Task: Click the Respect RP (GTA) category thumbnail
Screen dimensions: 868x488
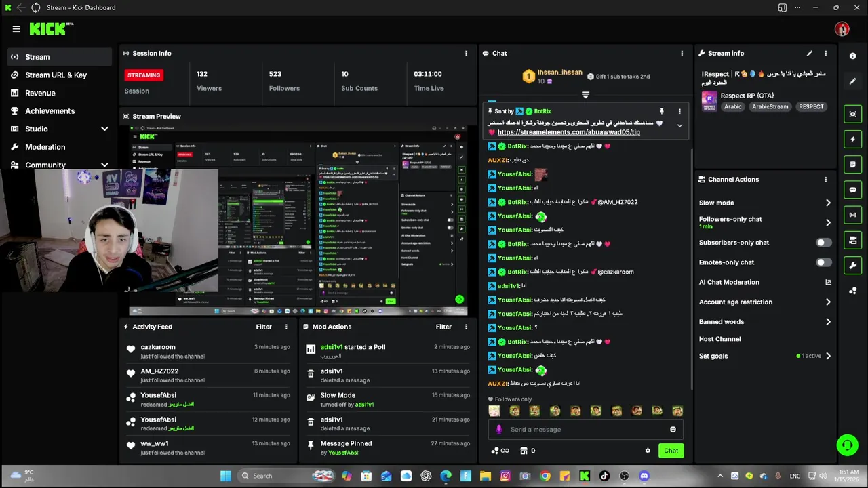Action: [709, 101]
